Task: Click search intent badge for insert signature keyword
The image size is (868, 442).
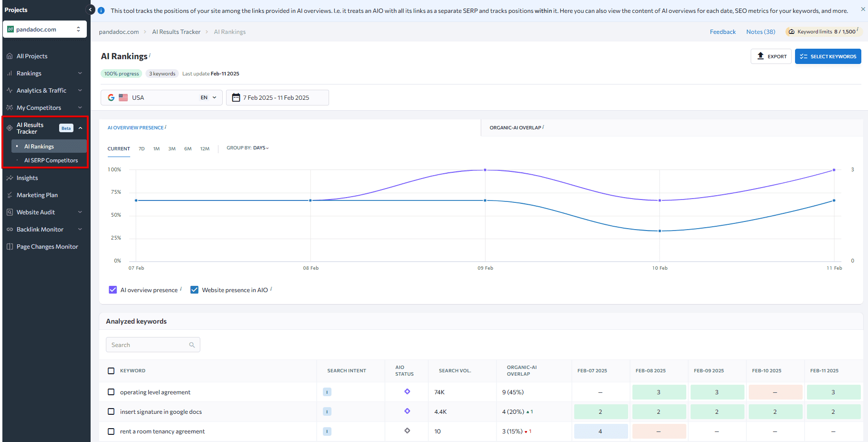Action: tap(327, 411)
